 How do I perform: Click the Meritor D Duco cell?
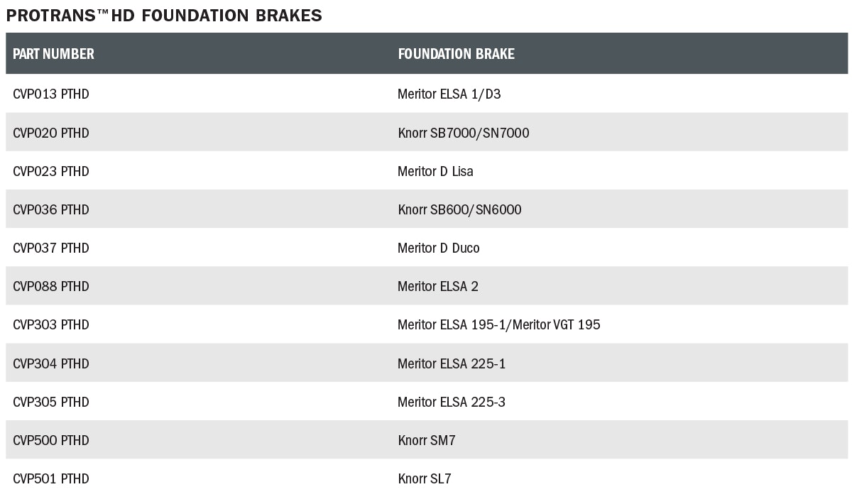pyautogui.click(x=438, y=248)
